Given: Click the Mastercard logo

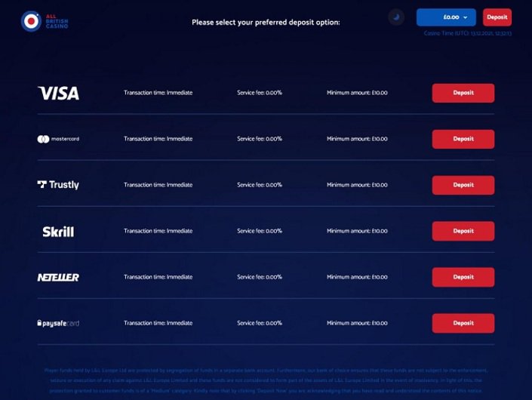Looking at the screenshot, I should [x=58, y=139].
